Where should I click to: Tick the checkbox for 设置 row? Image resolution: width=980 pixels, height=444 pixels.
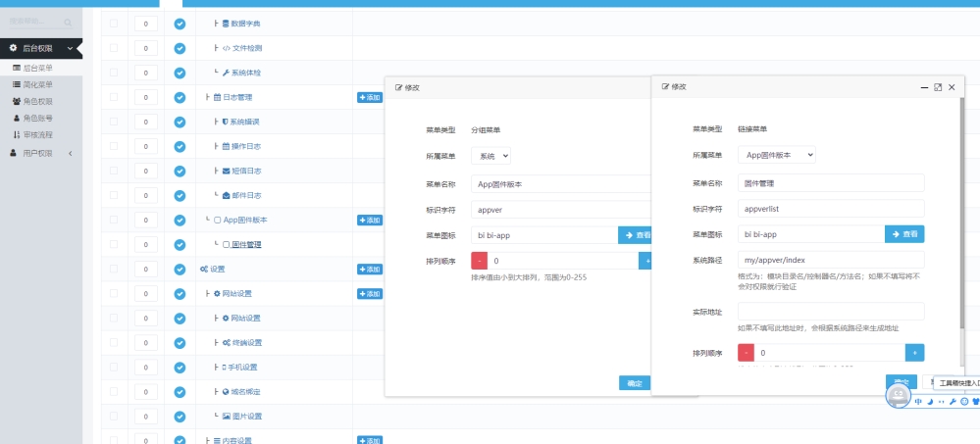[x=114, y=269]
